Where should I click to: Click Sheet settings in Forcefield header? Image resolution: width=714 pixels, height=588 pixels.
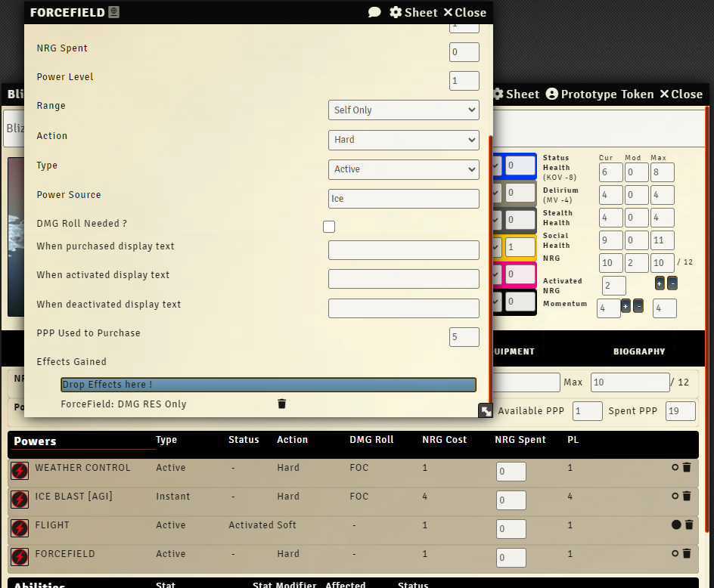[x=413, y=12]
